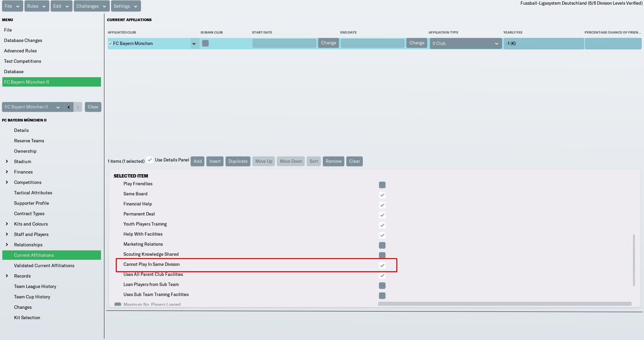Image resolution: width=644 pixels, height=340 pixels.
Task: Expand the Relationships section
Action: [7, 245]
